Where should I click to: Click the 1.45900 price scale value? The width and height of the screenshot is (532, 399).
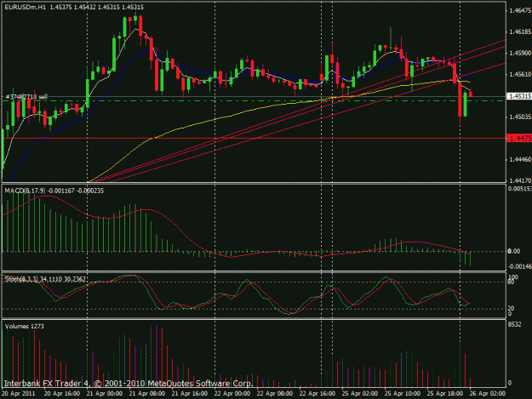[x=520, y=54]
